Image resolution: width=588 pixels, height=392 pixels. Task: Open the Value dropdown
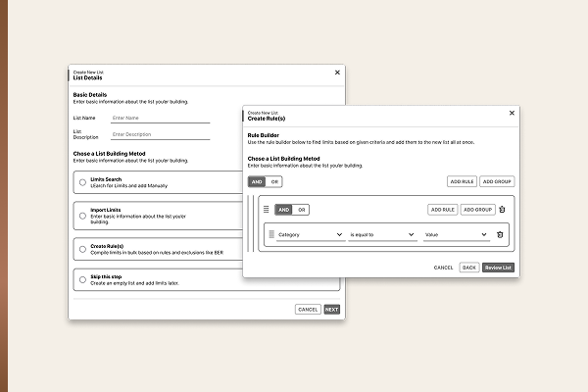coord(455,234)
